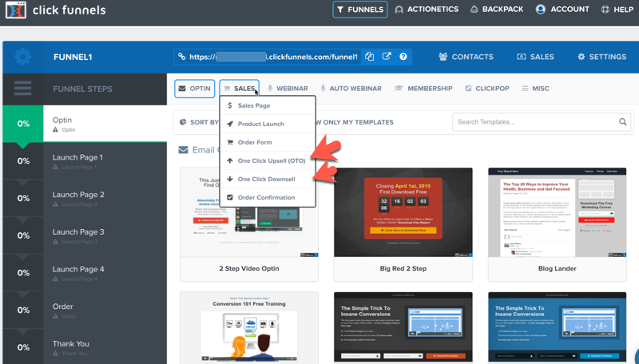The height and width of the screenshot is (364, 639).
Task: Click the FUNNEL1 title
Action: click(x=73, y=57)
